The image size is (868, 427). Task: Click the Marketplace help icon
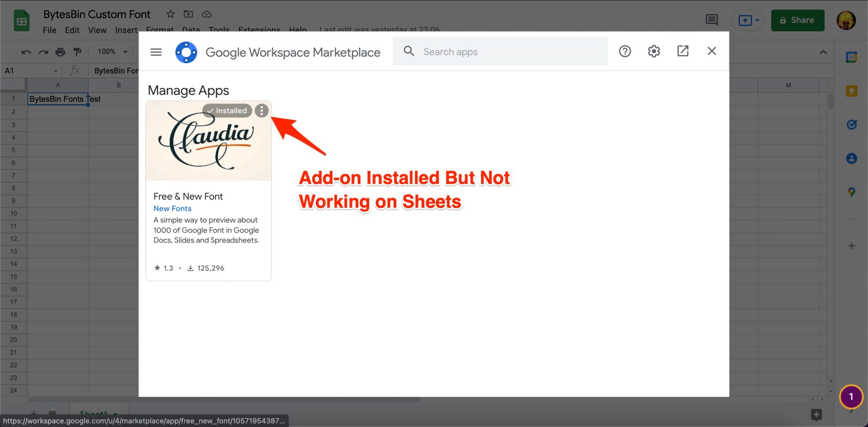tap(625, 51)
